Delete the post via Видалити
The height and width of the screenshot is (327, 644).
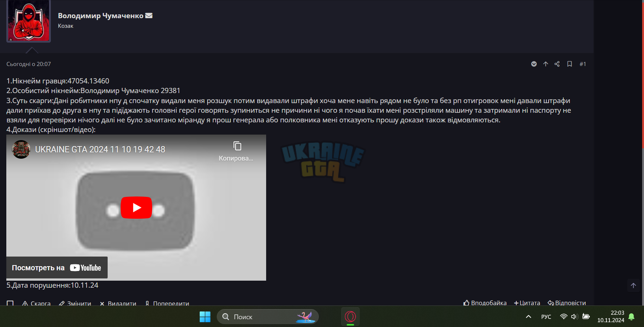point(118,303)
